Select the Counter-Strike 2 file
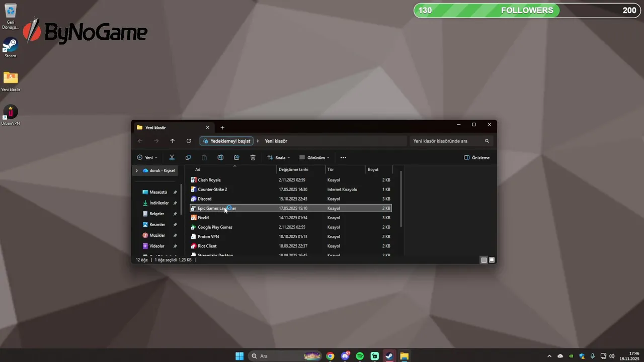The height and width of the screenshot is (362, 644). [290, 190]
